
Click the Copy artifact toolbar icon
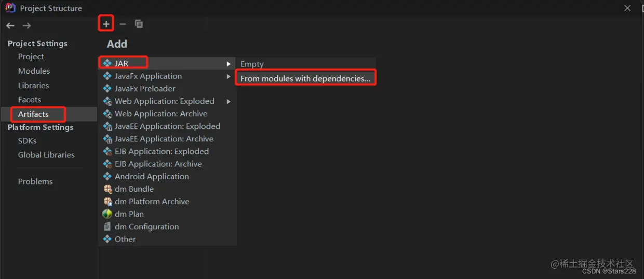[139, 24]
